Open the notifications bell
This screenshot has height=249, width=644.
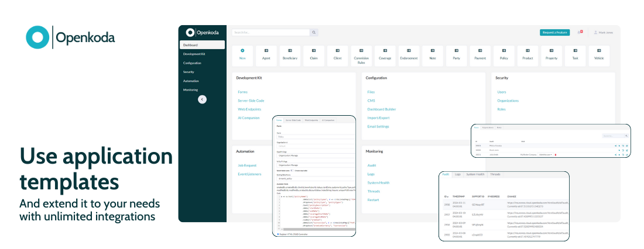click(580, 32)
